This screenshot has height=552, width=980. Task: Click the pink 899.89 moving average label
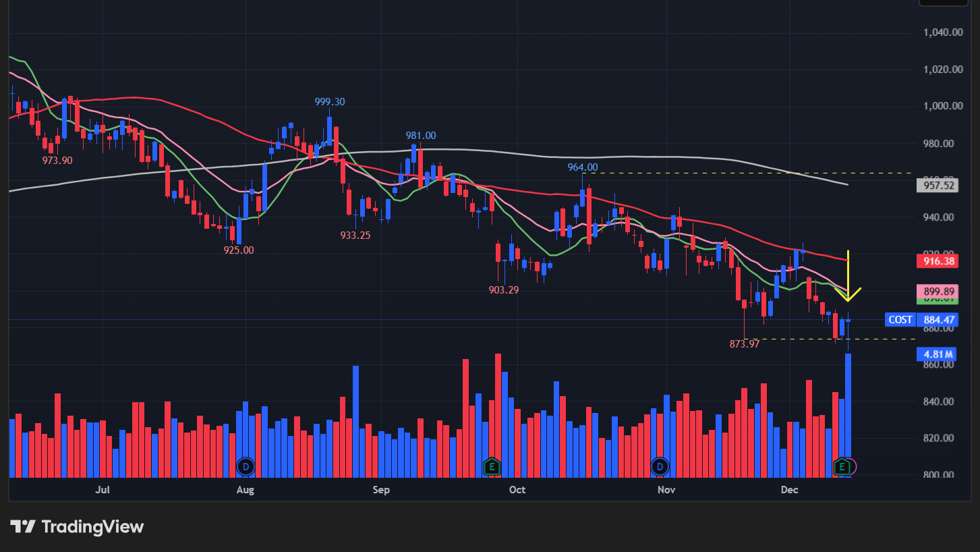coord(938,290)
